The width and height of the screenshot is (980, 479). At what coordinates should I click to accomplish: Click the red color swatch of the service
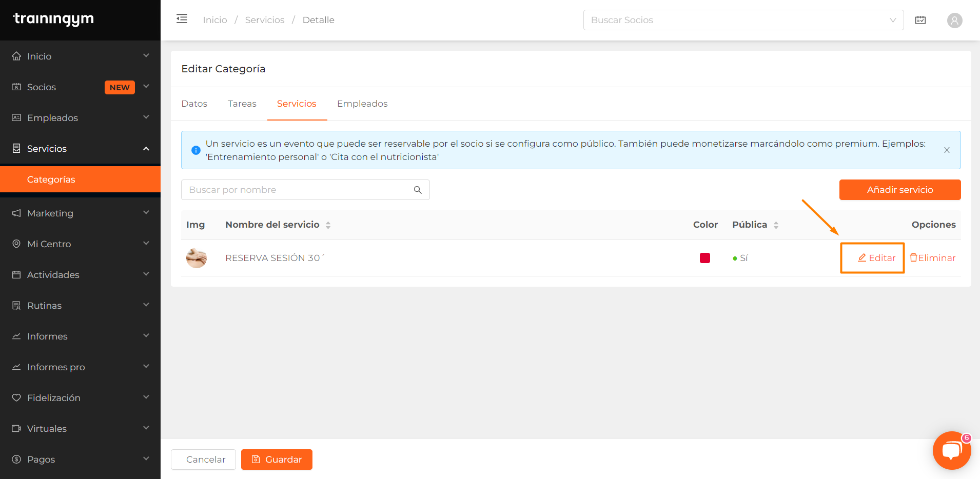705,258
